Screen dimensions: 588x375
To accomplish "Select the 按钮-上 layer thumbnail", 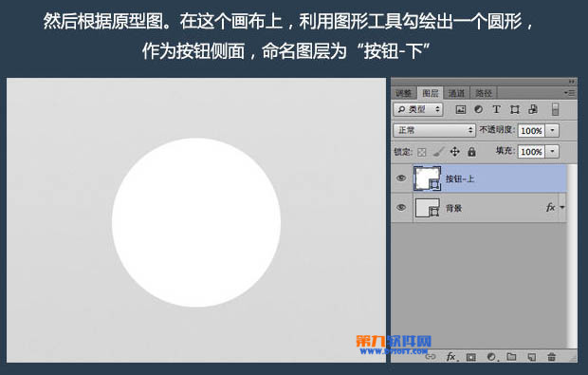I will (427, 178).
